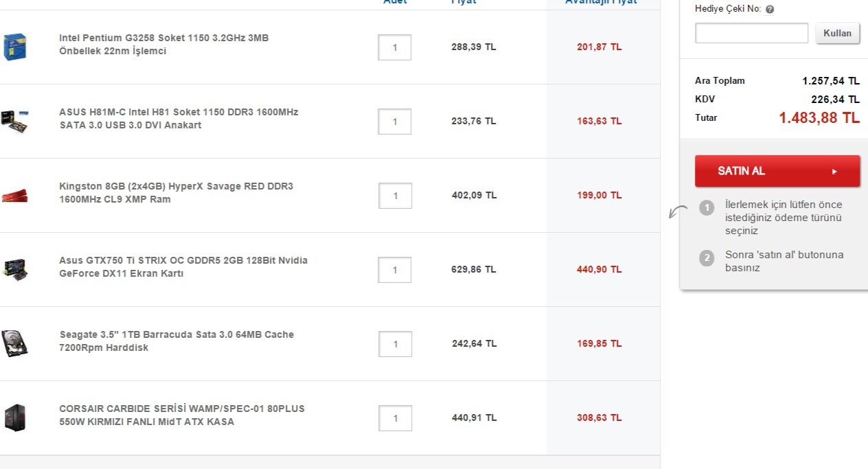Click the Seagate Barracuda harddisk thumbnail

(14, 343)
